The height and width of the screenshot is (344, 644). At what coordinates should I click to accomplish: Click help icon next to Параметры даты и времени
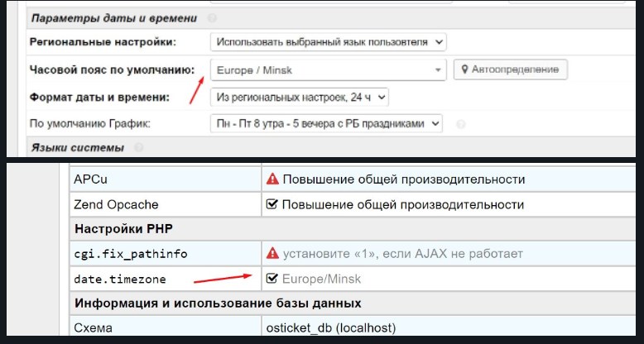click(212, 18)
